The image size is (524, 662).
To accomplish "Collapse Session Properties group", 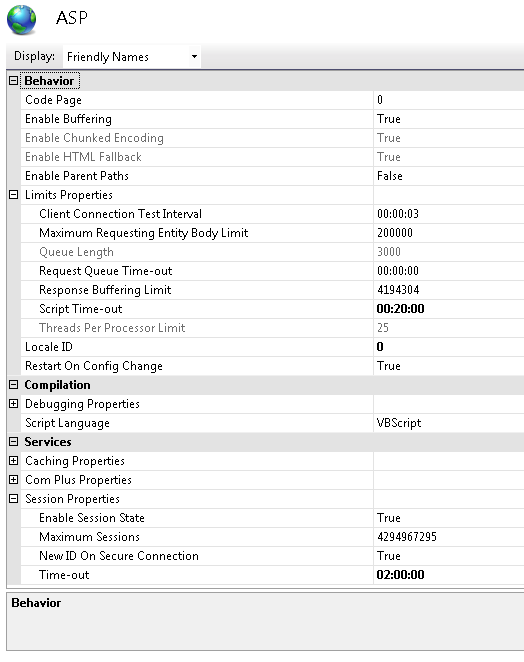I will 14,499.
